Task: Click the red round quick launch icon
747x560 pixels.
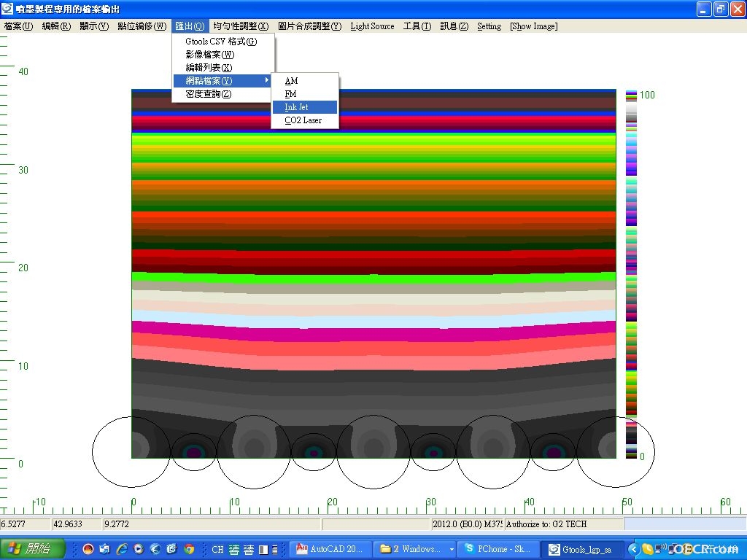Action: [x=88, y=549]
